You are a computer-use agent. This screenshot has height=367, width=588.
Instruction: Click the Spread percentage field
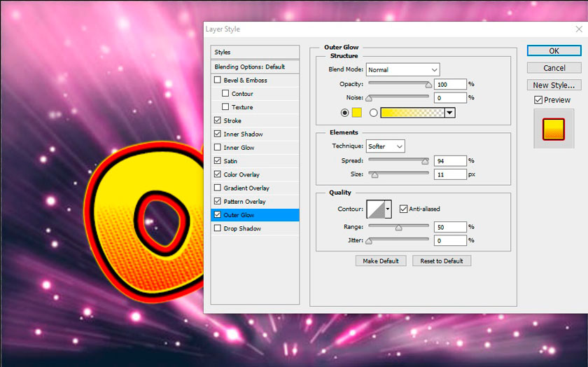pyautogui.click(x=450, y=161)
